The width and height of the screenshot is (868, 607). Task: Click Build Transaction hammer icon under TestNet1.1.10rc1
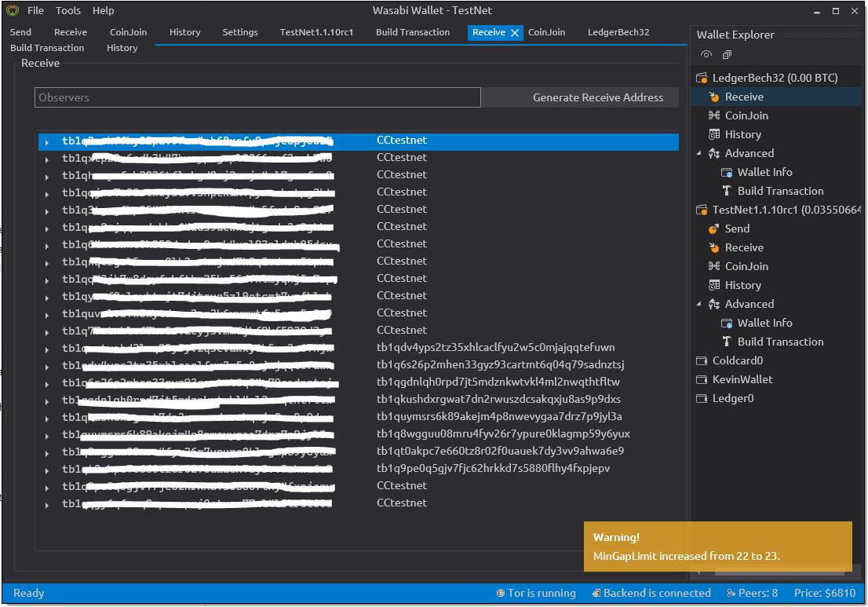pyautogui.click(x=727, y=342)
